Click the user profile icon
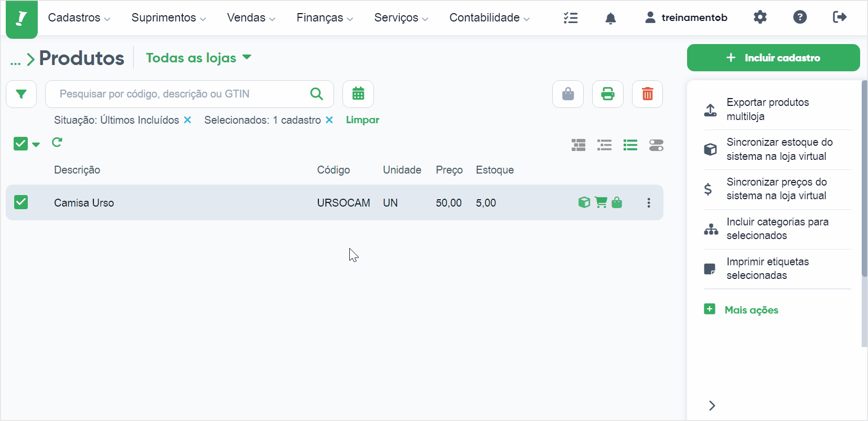 650,17
